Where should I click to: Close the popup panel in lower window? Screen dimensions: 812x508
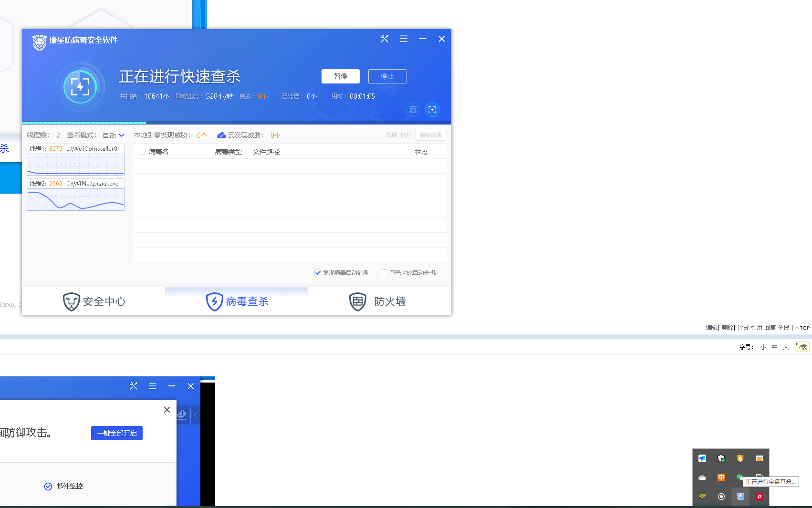[167, 410]
